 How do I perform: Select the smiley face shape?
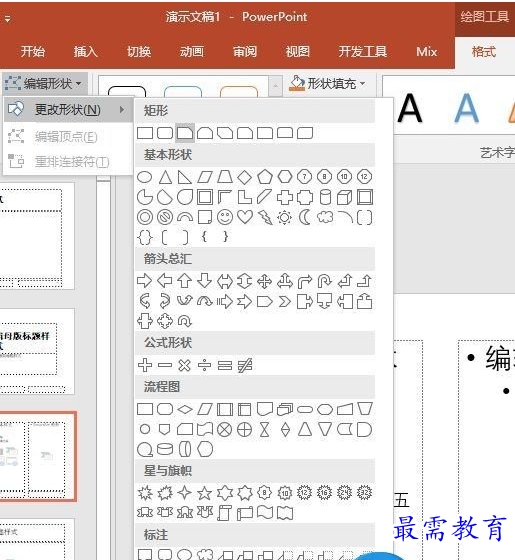225,218
